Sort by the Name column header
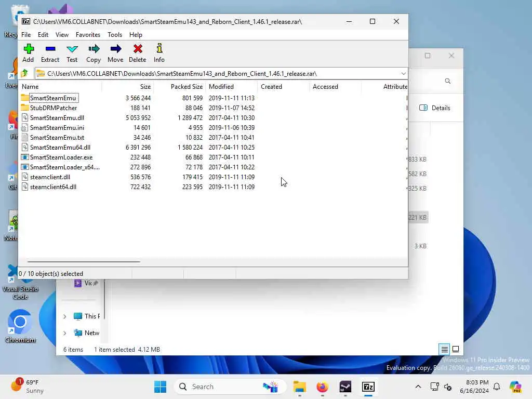532x399 pixels. click(60, 87)
